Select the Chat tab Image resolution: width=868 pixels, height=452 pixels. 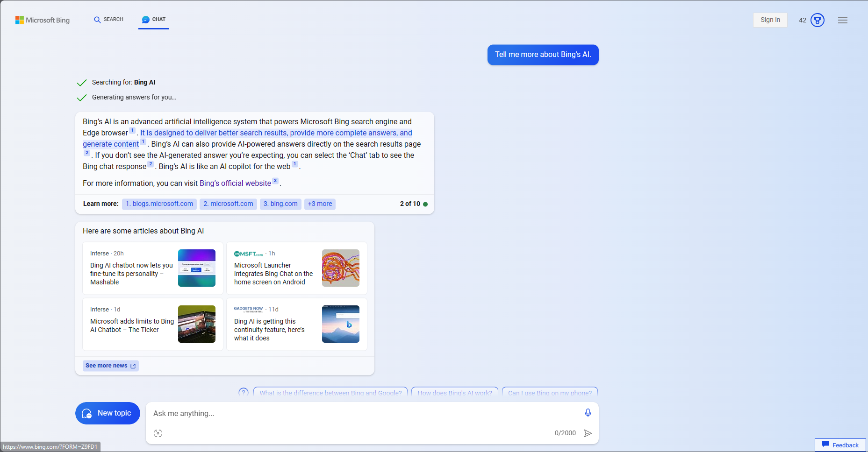(x=154, y=20)
